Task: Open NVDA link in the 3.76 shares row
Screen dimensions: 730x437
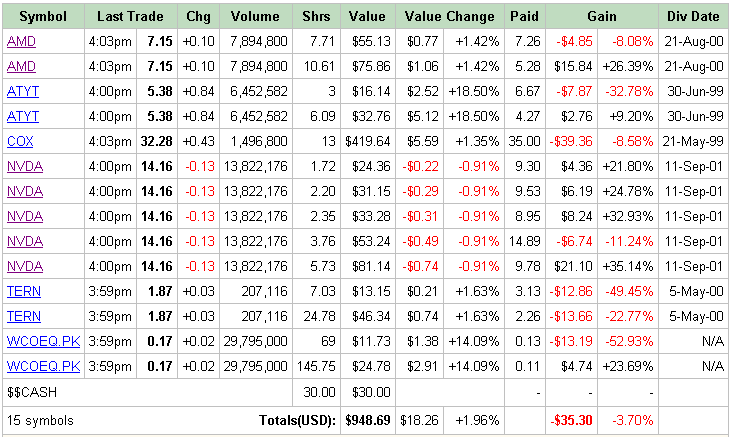Action: (25, 242)
